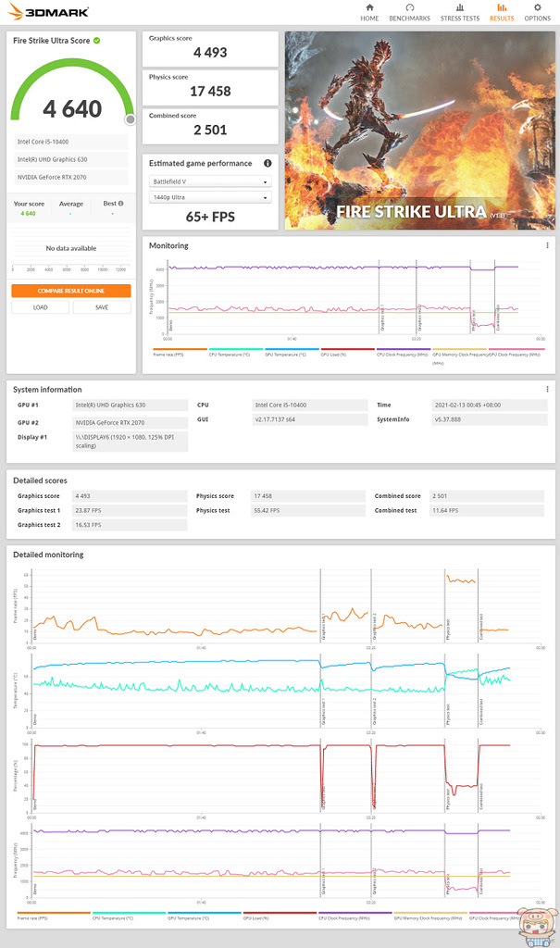Click the GUI version v2.17.7137 s64
The image size is (560, 948).
tap(310, 419)
